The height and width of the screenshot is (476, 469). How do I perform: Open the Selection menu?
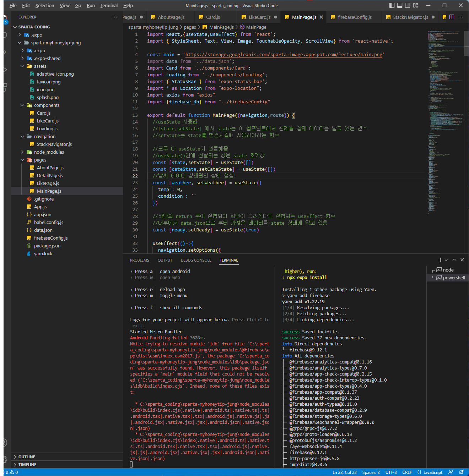[45, 5]
